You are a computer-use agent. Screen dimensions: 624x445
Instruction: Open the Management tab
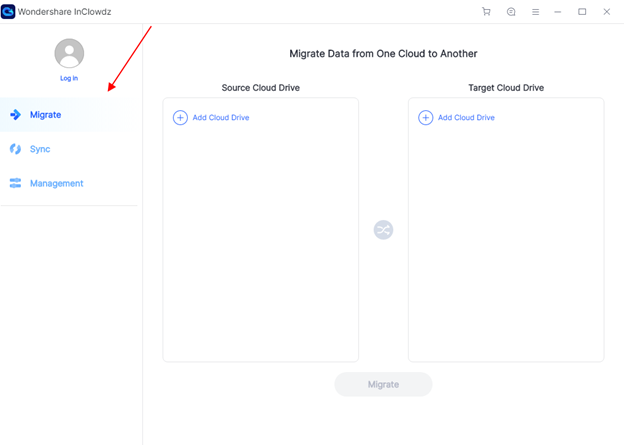56,183
